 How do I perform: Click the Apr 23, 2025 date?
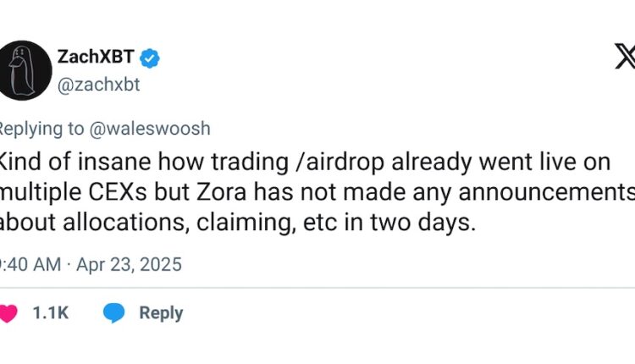click(x=129, y=264)
